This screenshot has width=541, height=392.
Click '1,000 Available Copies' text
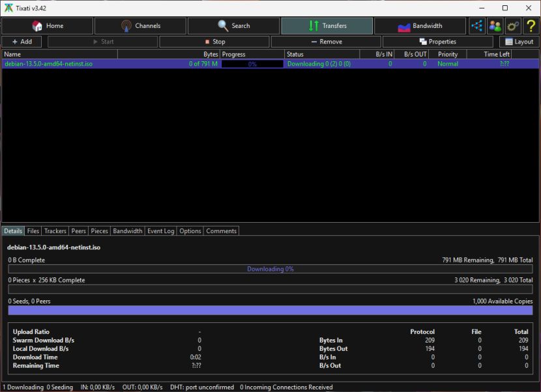coord(503,301)
